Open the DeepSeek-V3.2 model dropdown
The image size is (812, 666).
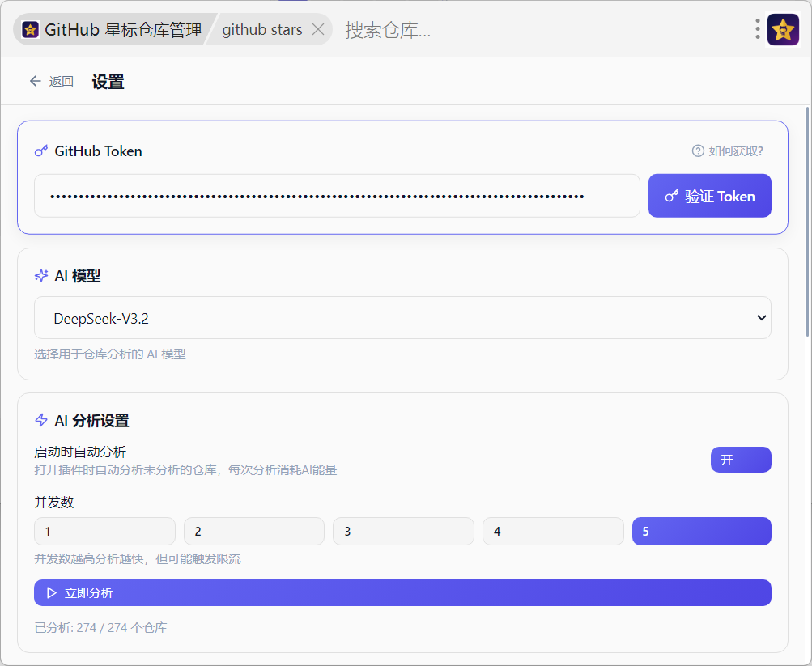coord(402,318)
